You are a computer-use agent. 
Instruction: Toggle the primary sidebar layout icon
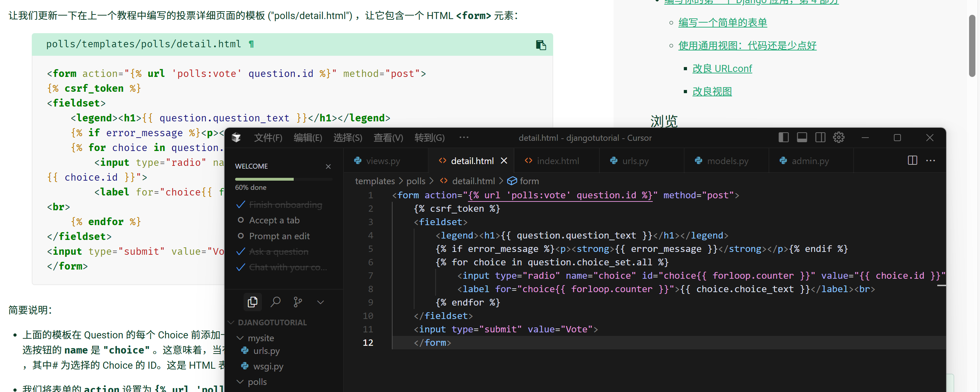[x=783, y=138]
